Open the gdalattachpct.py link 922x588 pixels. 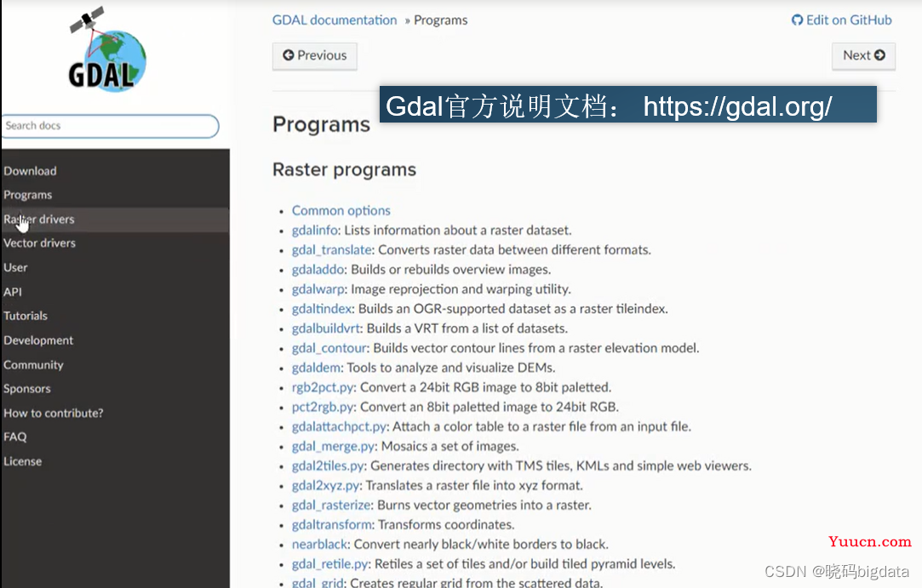tap(339, 427)
